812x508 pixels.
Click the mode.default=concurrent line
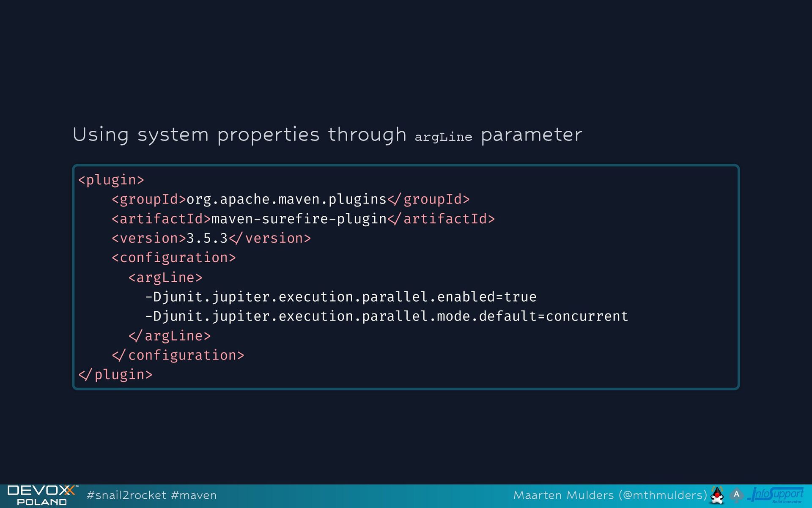(x=387, y=316)
